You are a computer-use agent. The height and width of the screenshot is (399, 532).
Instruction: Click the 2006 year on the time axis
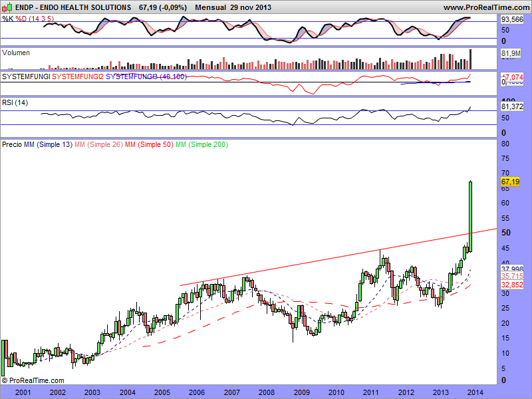pyautogui.click(x=197, y=392)
